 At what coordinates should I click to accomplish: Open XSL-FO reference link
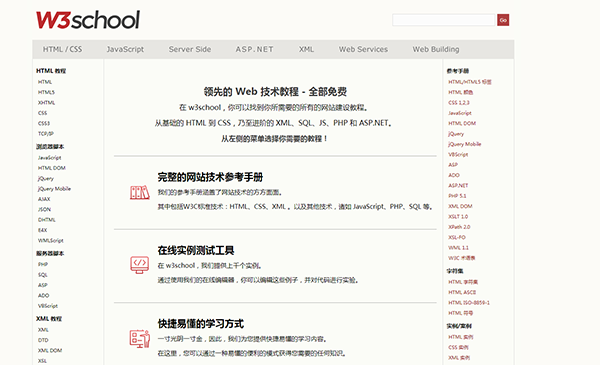coord(457,237)
